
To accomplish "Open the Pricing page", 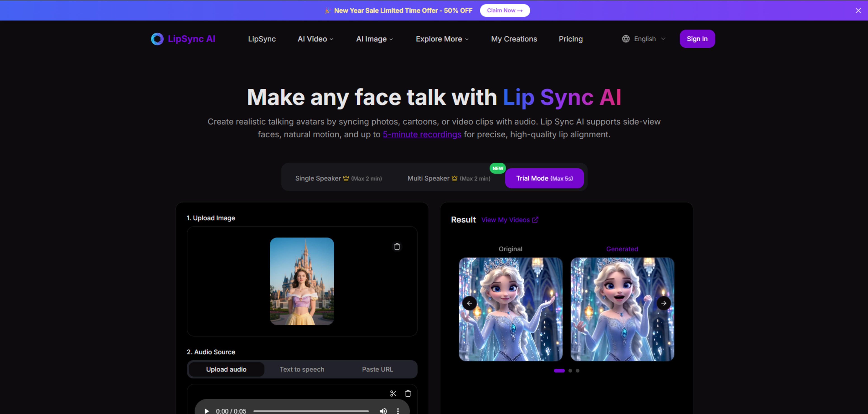I will coord(571,39).
